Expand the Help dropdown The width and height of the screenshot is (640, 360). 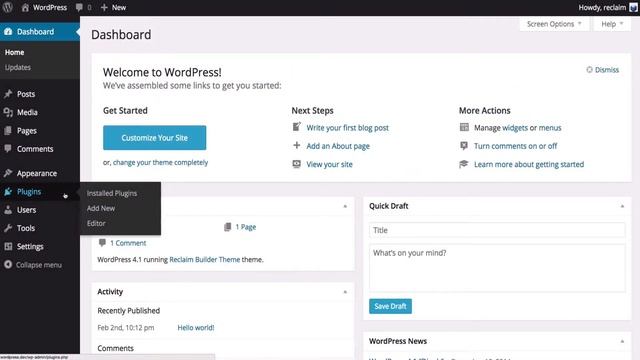(x=612, y=24)
